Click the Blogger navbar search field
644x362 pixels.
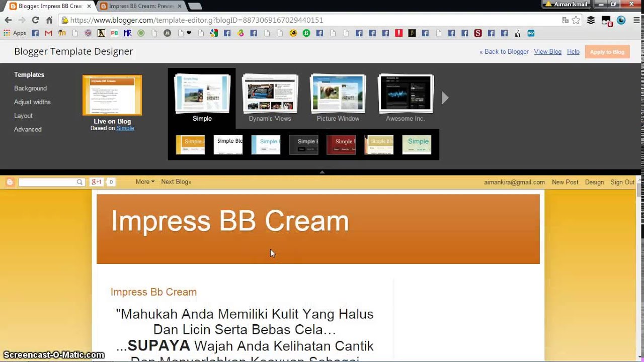[x=47, y=182]
